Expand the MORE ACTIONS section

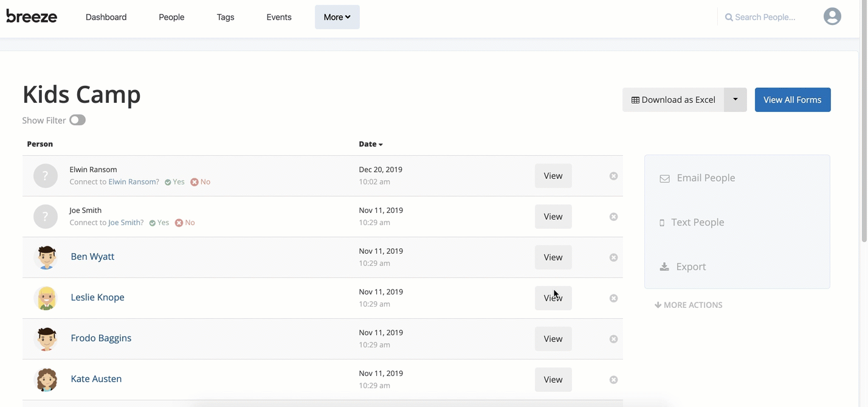pyautogui.click(x=688, y=304)
